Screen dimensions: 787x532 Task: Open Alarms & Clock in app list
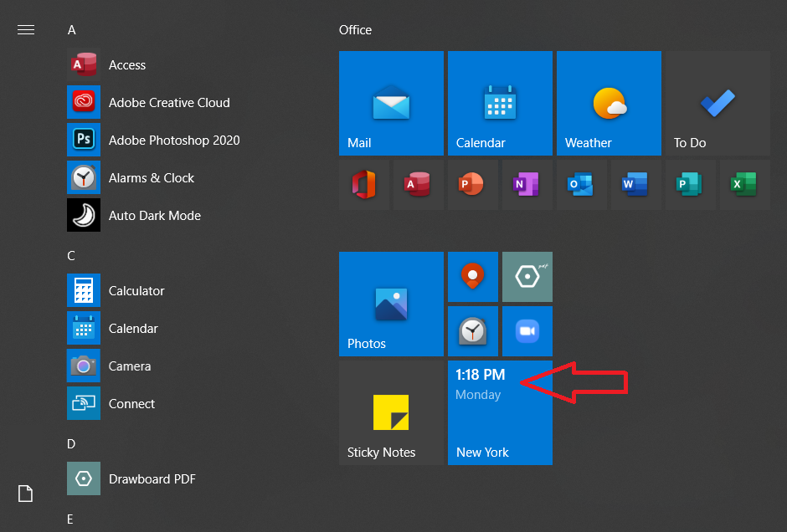coord(84,177)
